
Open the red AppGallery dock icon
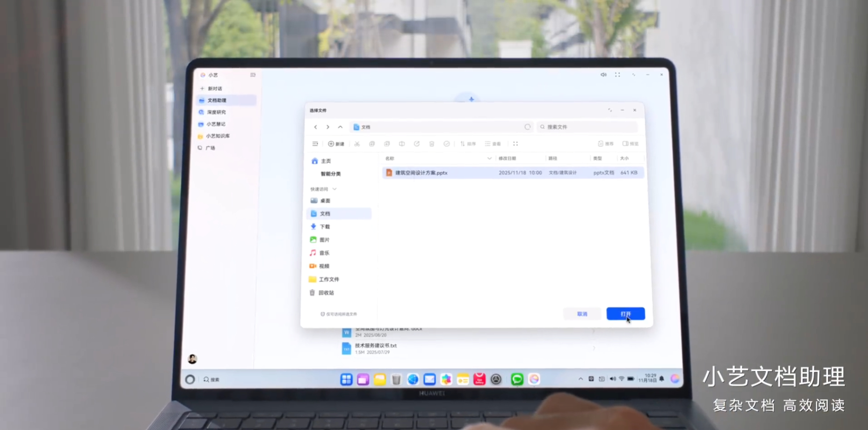(479, 380)
